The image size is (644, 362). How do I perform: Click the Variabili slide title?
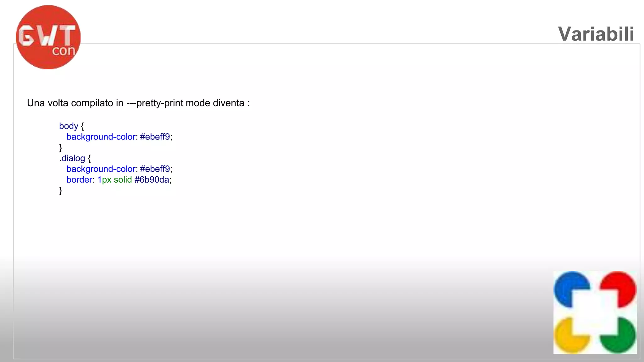[596, 34]
